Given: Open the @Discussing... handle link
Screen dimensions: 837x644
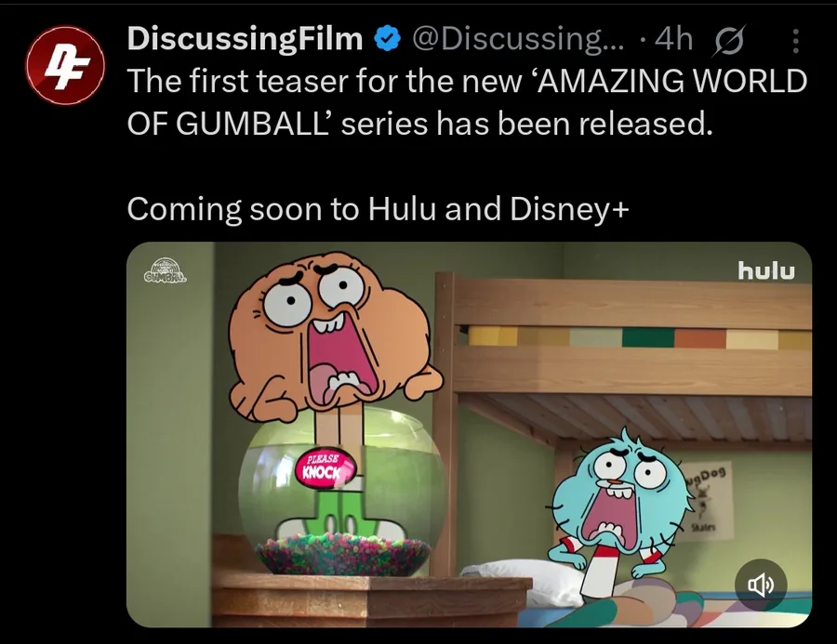Looking at the screenshot, I should click(517, 38).
